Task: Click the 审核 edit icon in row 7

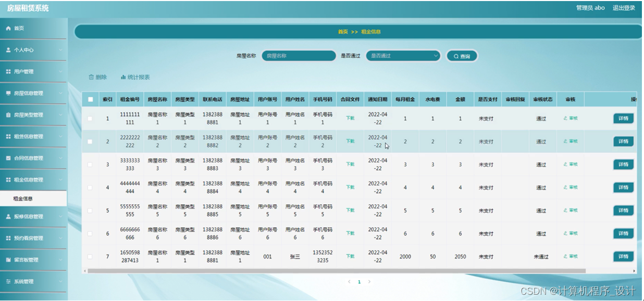Action: pyautogui.click(x=565, y=256)
